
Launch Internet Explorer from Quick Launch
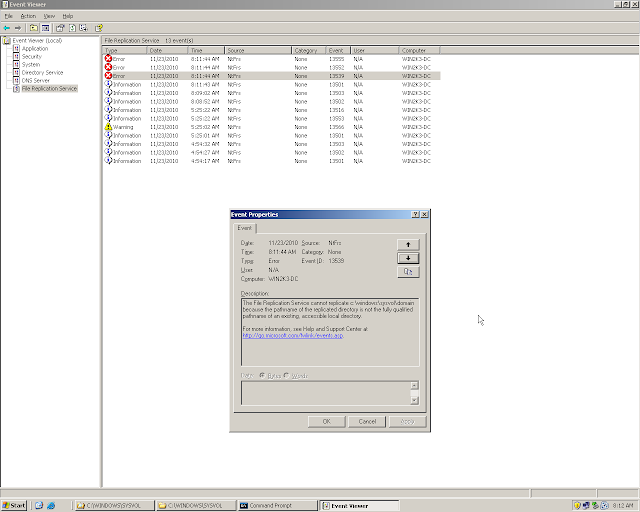51,505
